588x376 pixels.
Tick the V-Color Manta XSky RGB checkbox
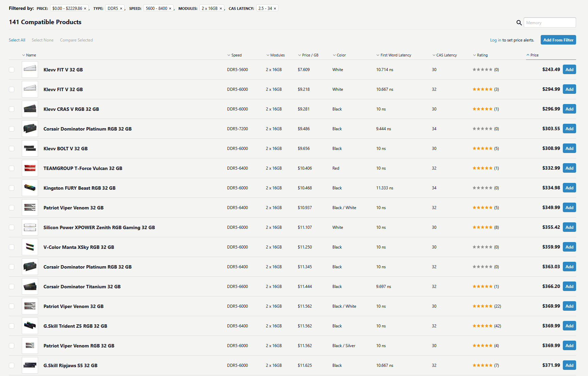[x=12, y=247]
